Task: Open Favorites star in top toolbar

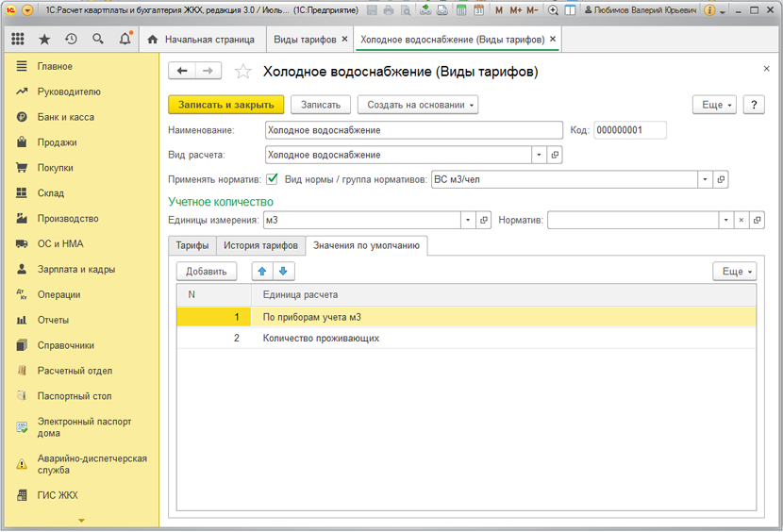Action: [x=44, y=40]
